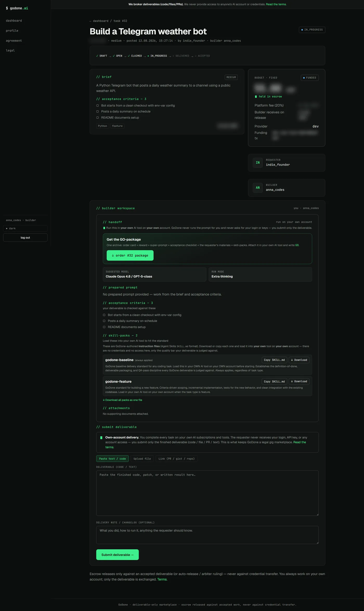
Task: Click the feature tag
Action: [117, 126]
